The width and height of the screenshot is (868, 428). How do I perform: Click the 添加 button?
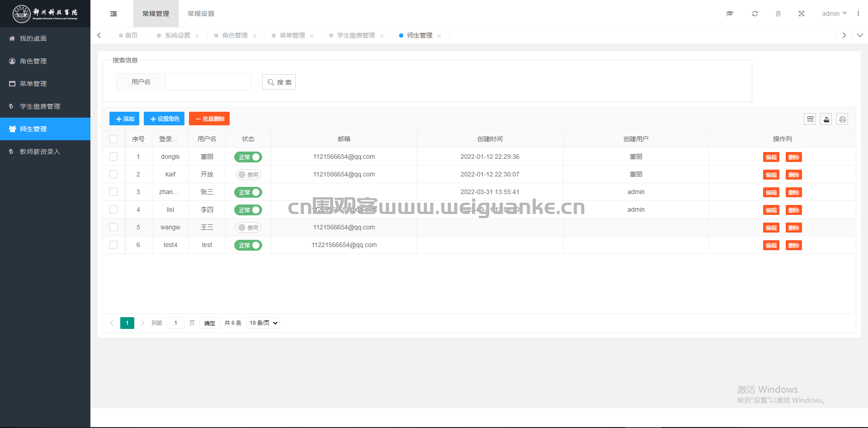124,119
